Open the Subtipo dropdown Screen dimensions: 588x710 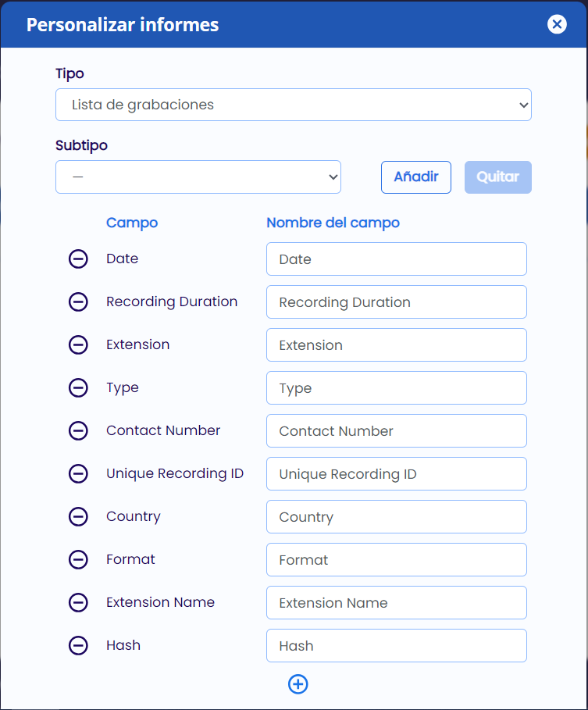pyautogui.click(x=198, y=177)
